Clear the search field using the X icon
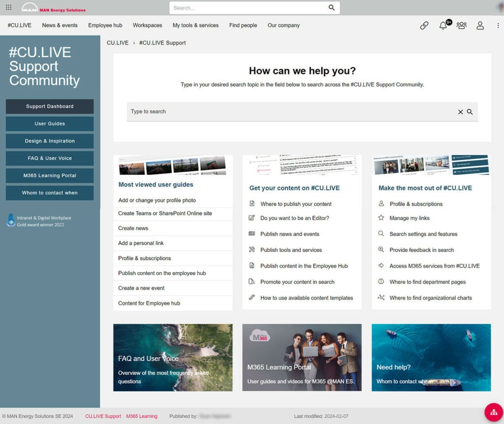504x424 pixels. click(x=460, y=112)
